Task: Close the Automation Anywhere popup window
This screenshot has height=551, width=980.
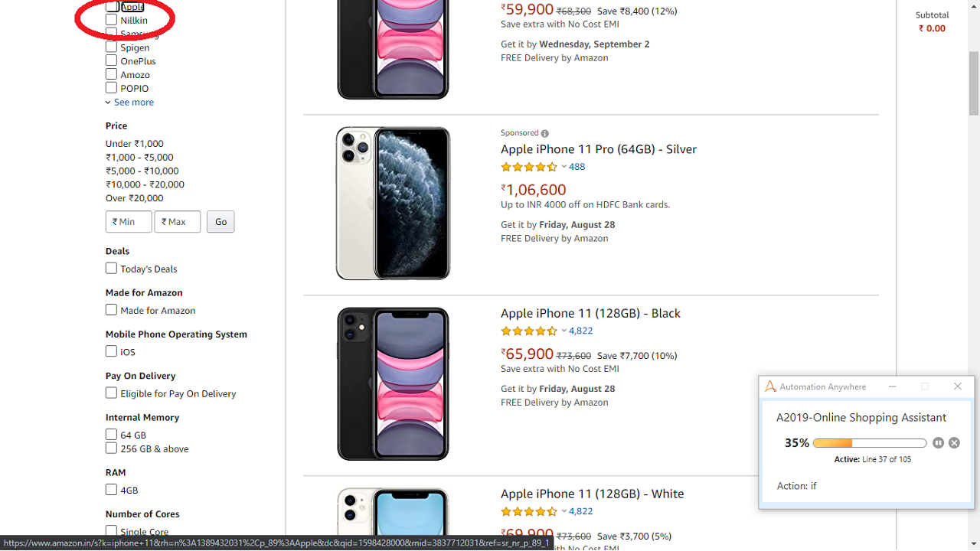Action: pos(957,386)
